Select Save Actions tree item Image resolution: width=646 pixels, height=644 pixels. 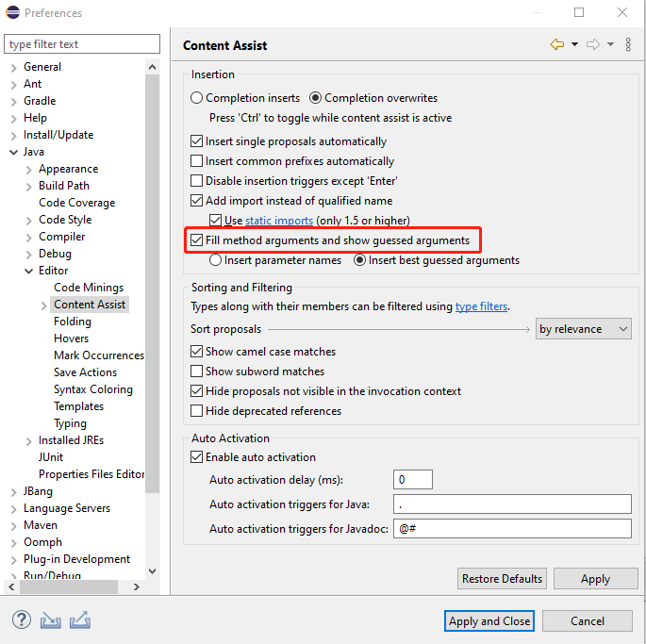point(85,372)
